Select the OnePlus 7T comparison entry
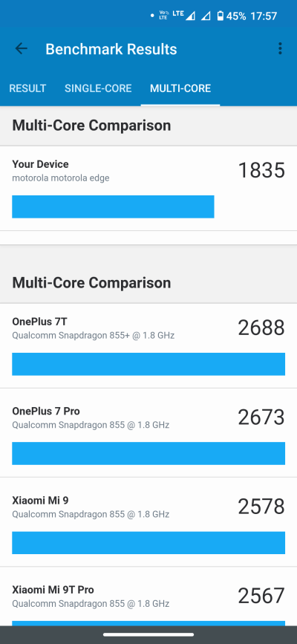The width and height of the screenshot is (297, 644). (148, 346)
